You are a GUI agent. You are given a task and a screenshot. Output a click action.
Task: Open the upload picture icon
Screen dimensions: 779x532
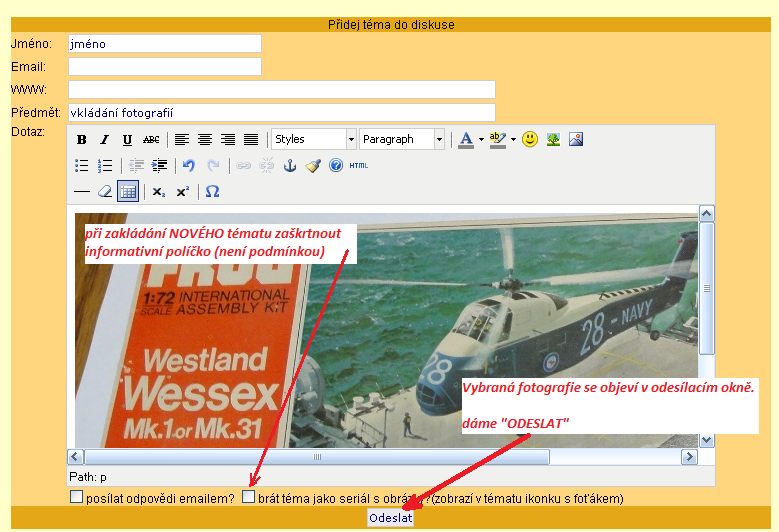(x=576, y=139)
